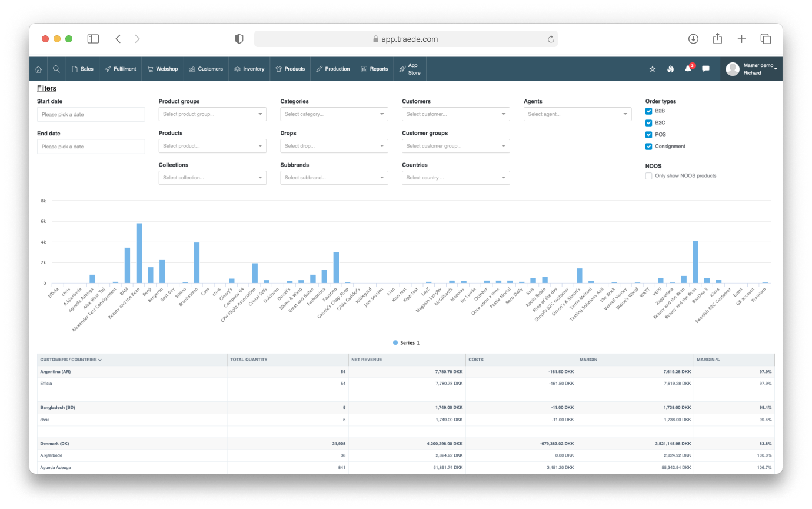Uncheck Consignment order type
The height and width of the screenshot is (509, 812).
(x=648, y=146)
